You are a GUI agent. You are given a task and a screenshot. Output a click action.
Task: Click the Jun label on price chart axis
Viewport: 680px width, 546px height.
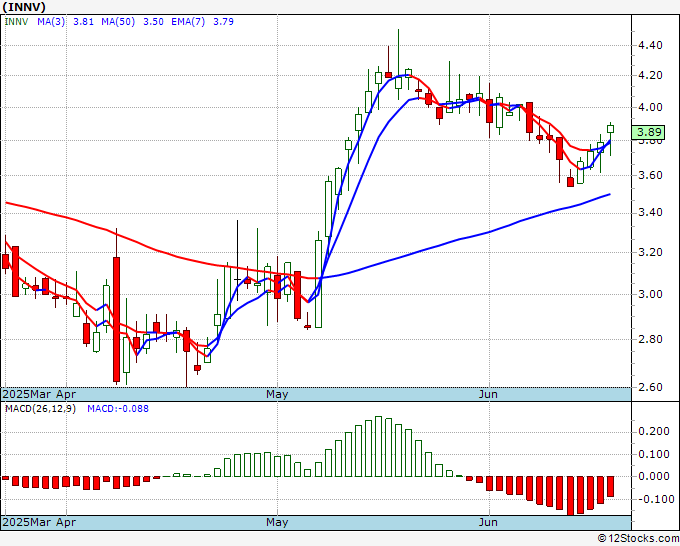[488, 394]
